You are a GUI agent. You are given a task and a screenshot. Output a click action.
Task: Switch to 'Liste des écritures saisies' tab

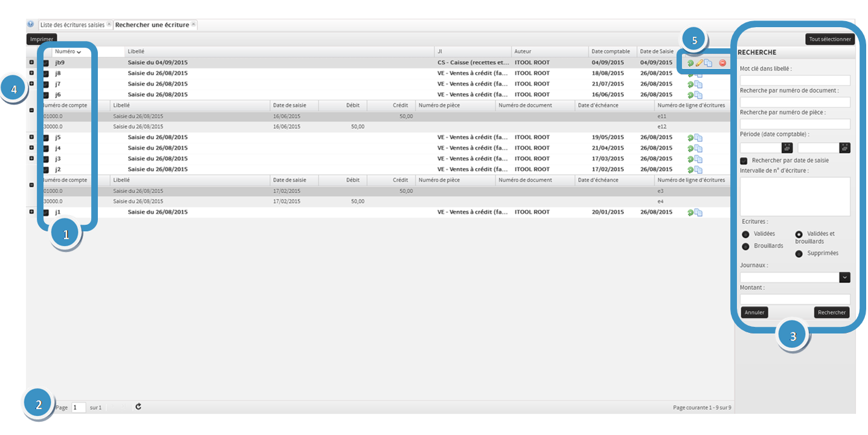[72, 25]
